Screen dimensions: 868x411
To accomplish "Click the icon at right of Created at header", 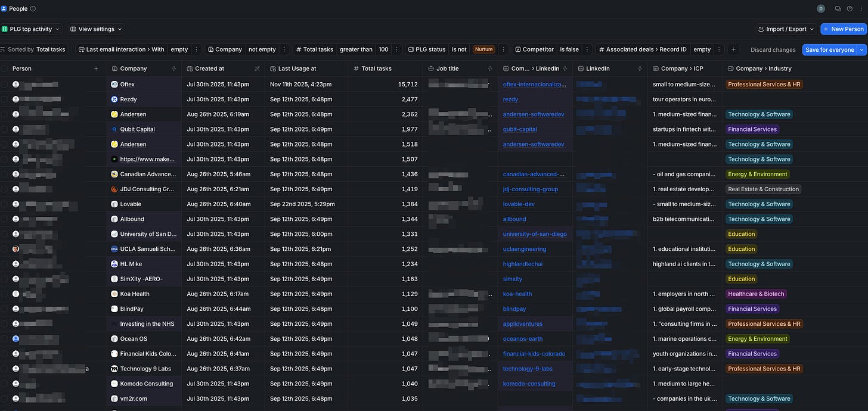I will click(257, 68).
